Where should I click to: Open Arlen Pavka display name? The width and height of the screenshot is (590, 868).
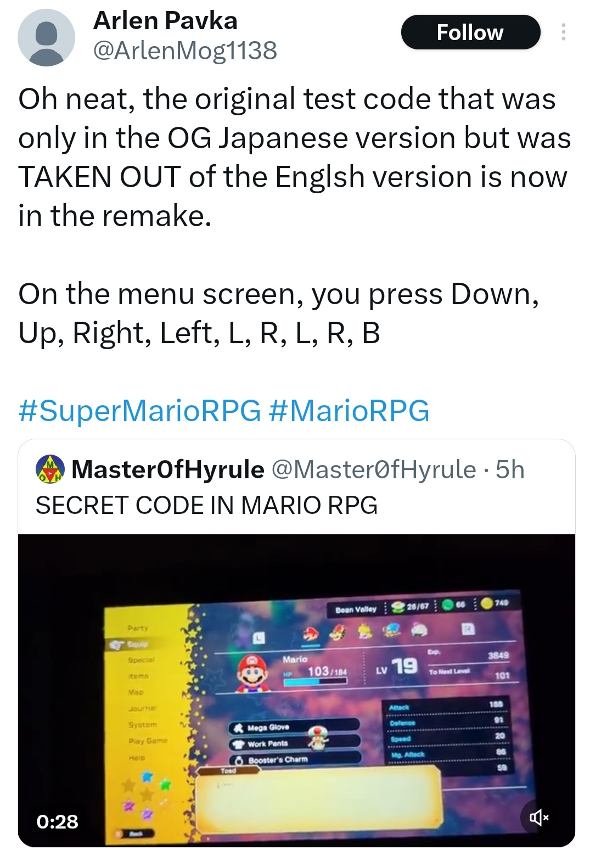pos(165,21)
